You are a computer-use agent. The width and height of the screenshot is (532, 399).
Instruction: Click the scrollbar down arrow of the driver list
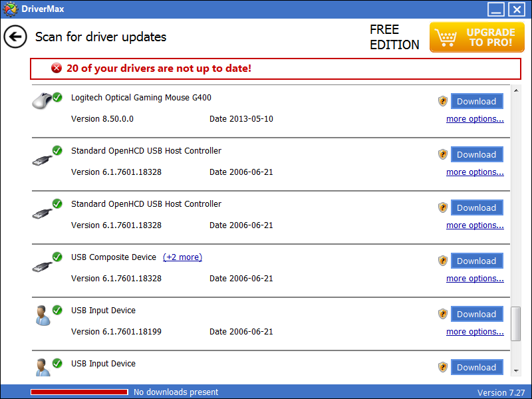click(516, 371)
